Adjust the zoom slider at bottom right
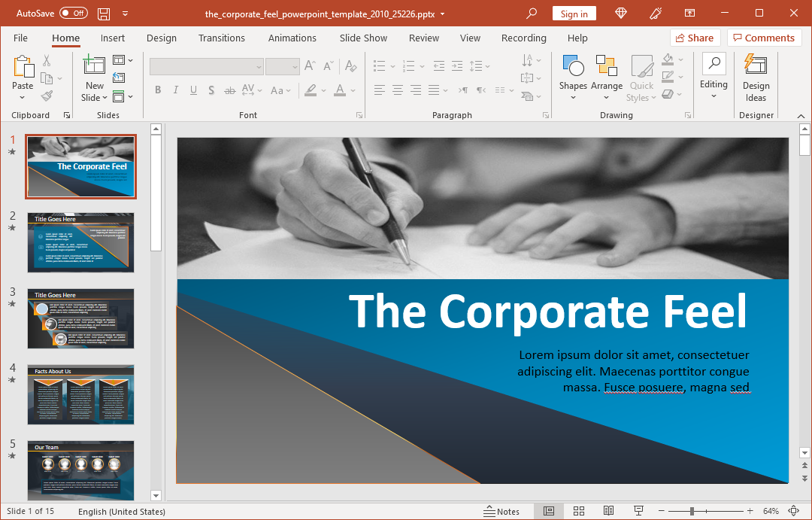812x520 pixels. (x=692, y=511)
